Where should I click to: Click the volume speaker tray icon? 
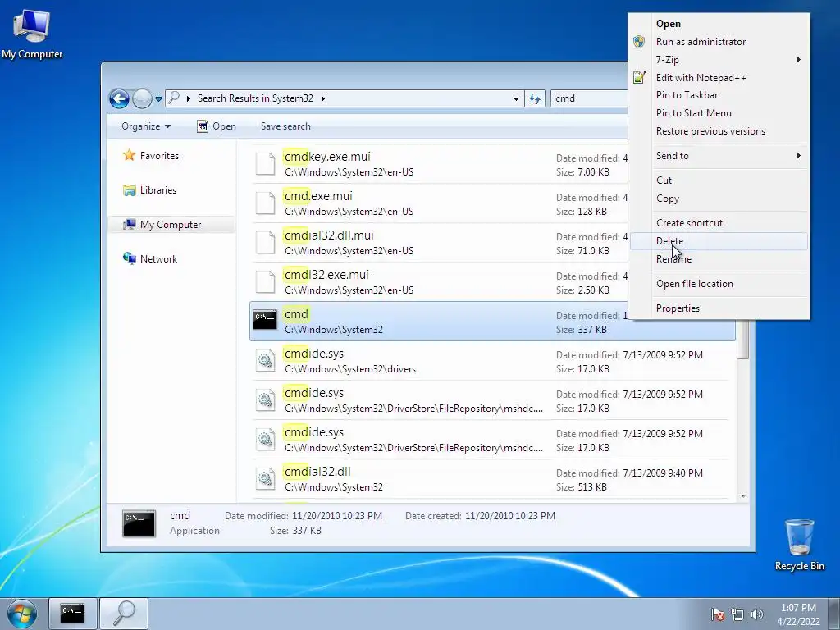pos(757,614)
